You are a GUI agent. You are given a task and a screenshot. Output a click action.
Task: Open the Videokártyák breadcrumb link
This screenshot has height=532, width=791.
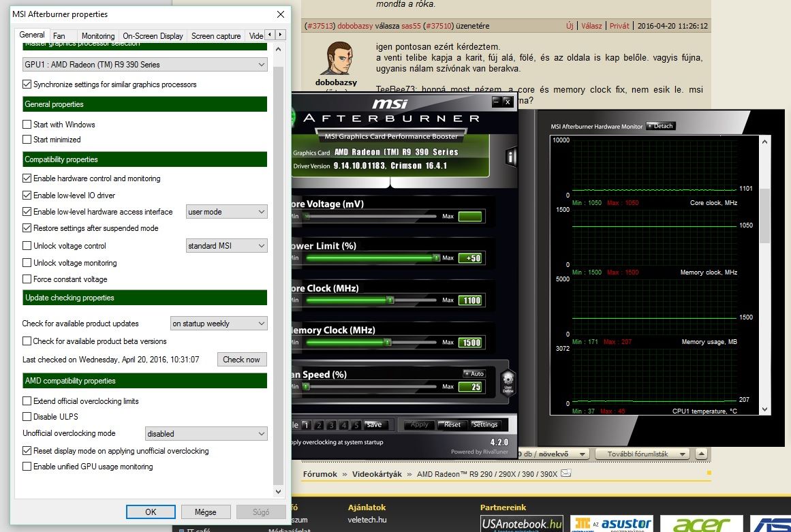tap(377, 474)
